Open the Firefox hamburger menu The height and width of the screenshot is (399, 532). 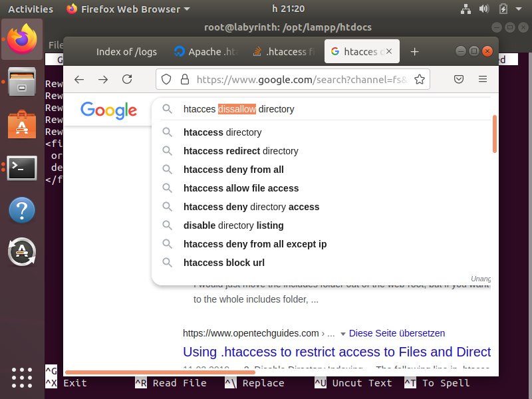tap(483, 79)
